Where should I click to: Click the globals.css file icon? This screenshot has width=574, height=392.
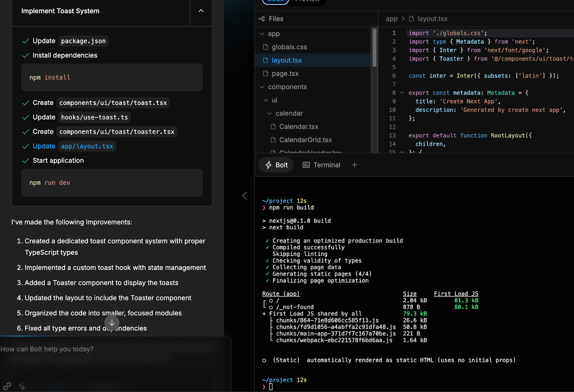265,47
